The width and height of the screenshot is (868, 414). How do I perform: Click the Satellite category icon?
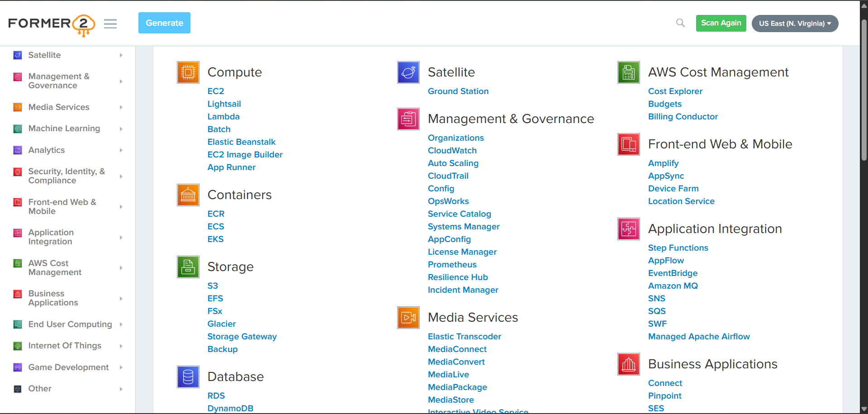tap(408, 72)
